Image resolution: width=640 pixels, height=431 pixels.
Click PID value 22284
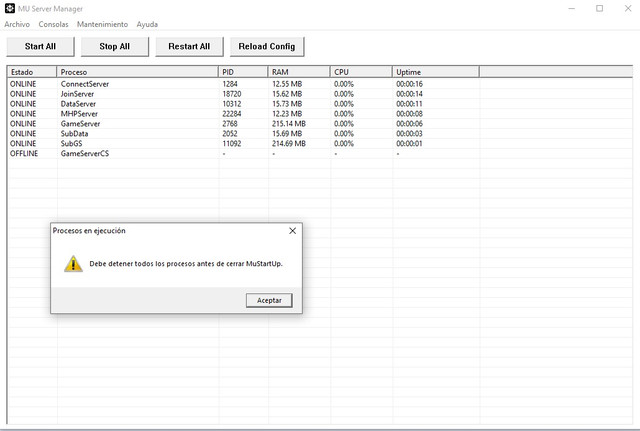click(x=232, y=114)
